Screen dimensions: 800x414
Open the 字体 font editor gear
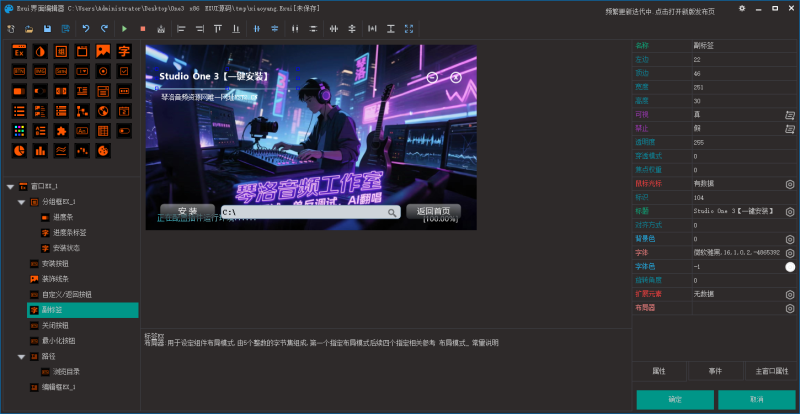[x=790, y=253]
